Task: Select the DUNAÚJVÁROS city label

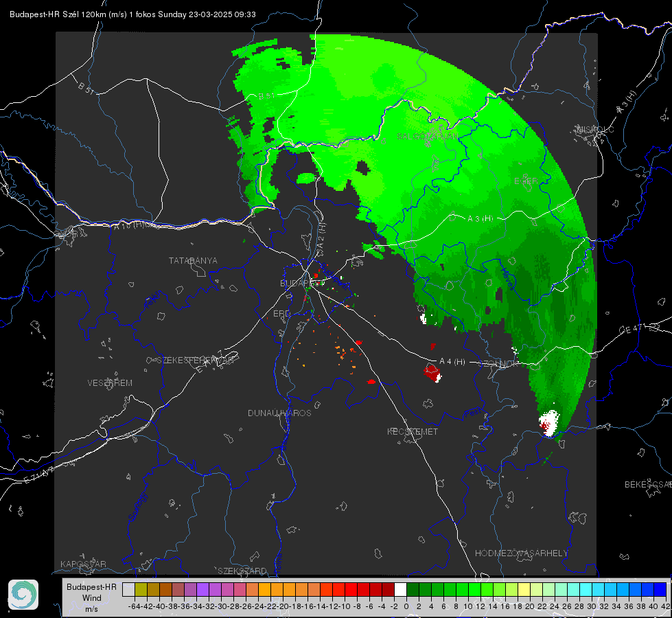Action: (x=279, y=413)
